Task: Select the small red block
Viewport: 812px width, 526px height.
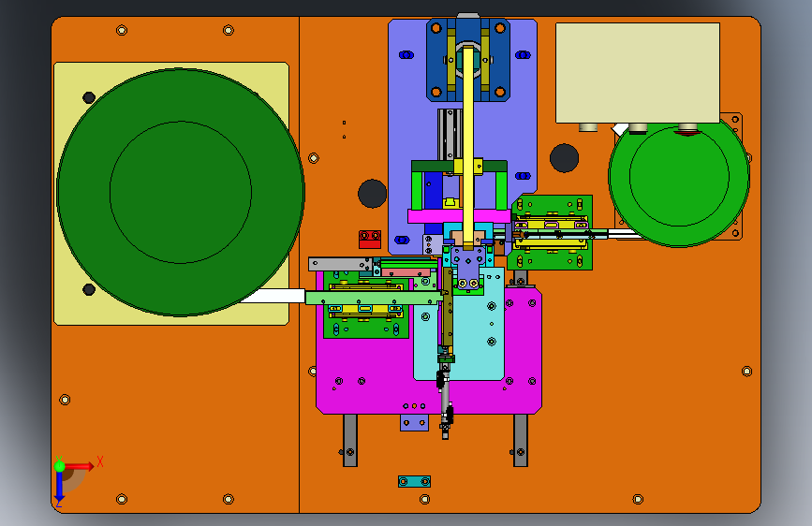Action: click(370, 240)
